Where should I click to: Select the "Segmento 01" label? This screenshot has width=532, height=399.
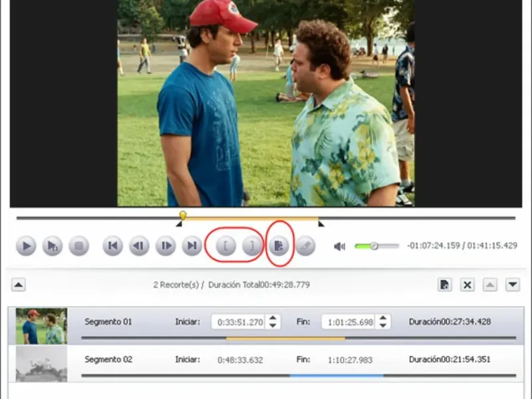point(108,322)
